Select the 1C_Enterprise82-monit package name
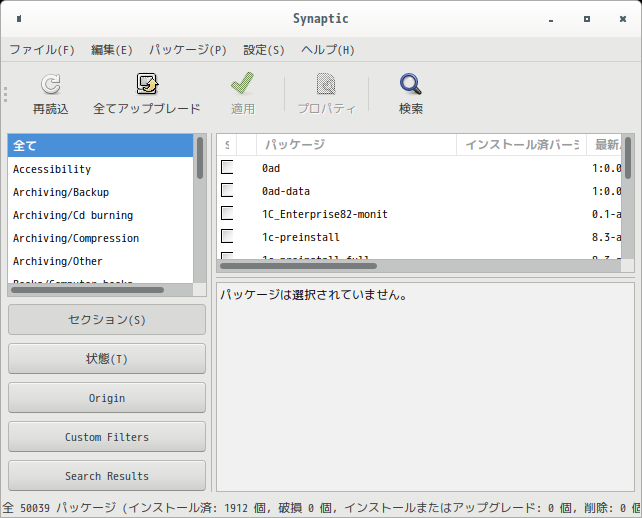This screenshot has height=518, width=642. [325, 214]
